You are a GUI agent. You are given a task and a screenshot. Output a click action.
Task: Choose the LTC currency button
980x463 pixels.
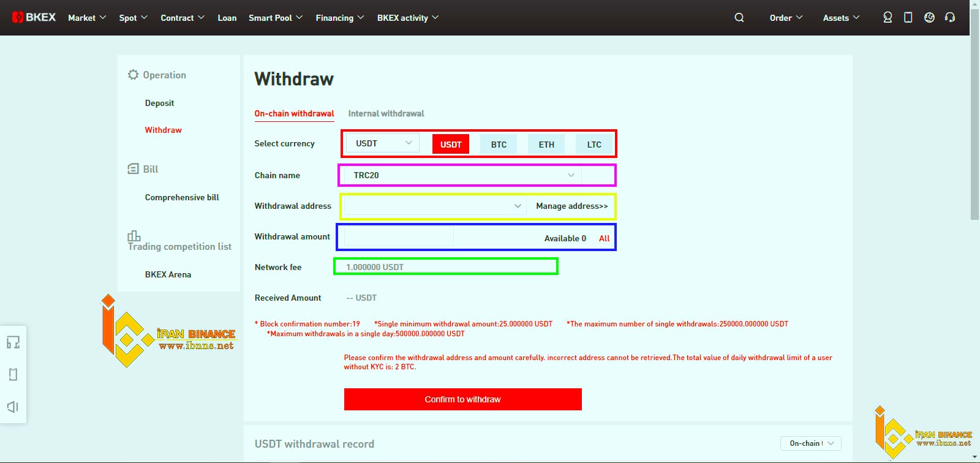click(594, 144)
